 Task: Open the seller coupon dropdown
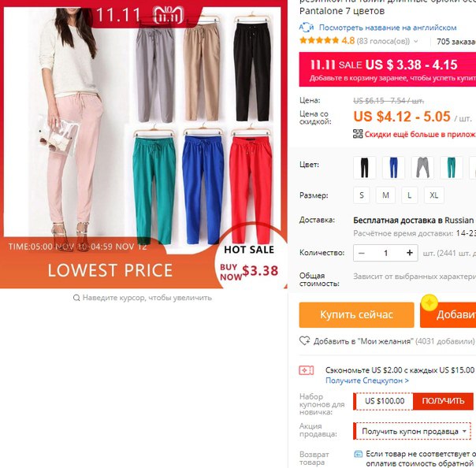point(412,431)
